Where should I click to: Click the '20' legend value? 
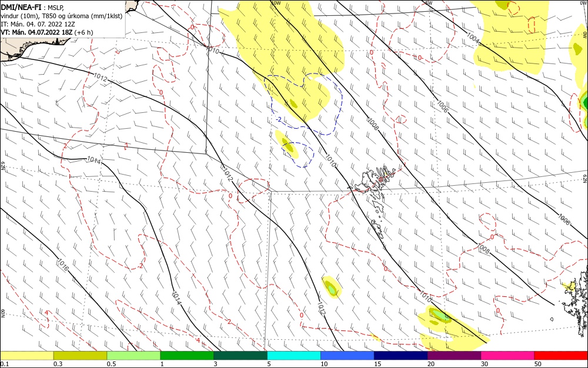point(431,364)
